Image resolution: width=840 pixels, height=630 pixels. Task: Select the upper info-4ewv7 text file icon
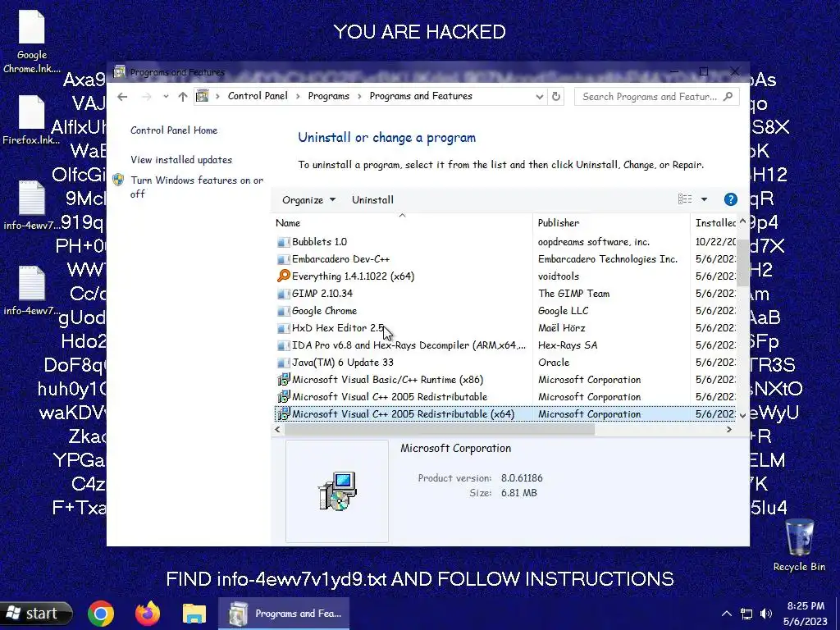click(32, 198)
